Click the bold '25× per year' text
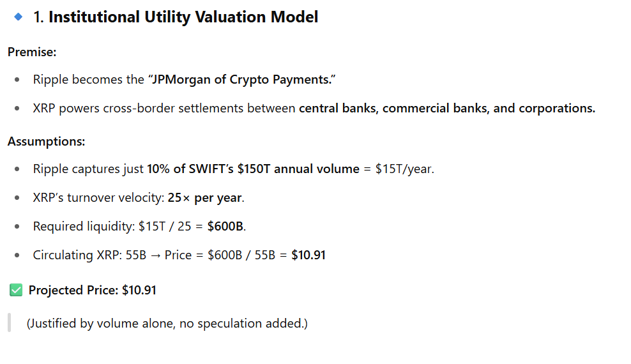Viewport: 631px width, 364px height. point(205,198)
